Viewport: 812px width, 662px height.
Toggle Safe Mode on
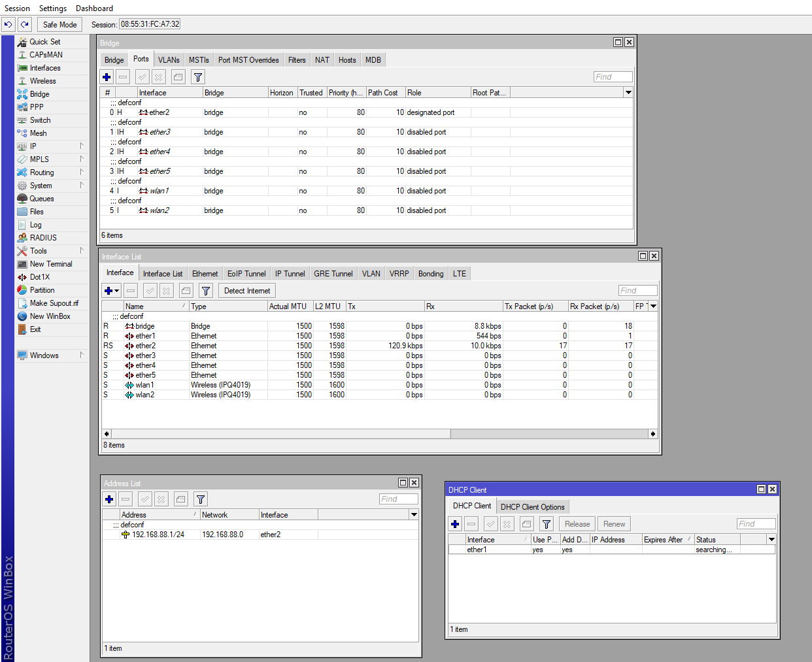click(59, 24)
